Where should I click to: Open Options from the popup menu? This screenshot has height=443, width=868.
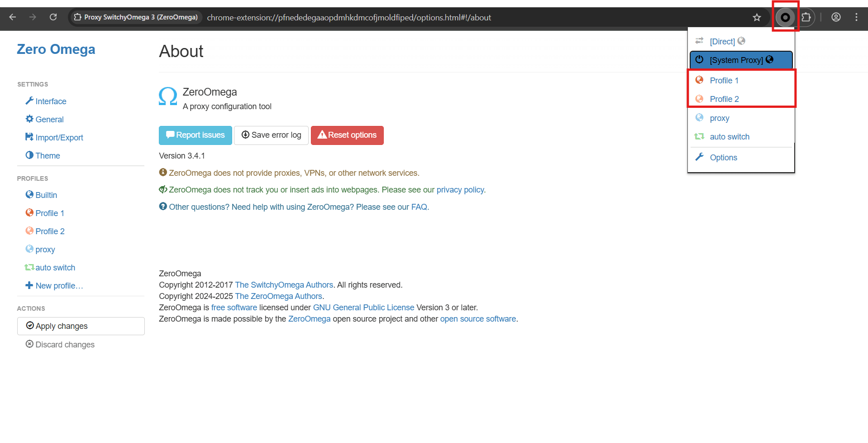(x=741, y=157)
